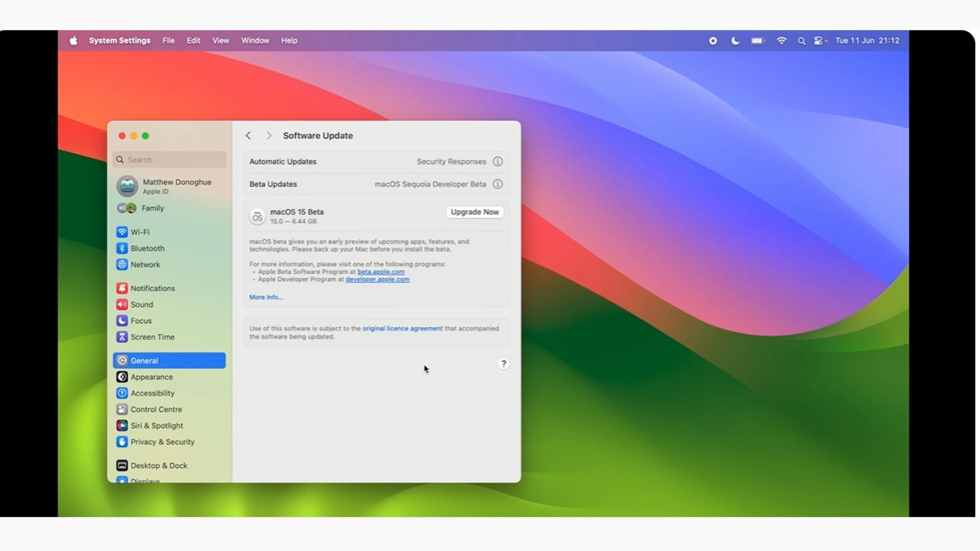Image resolution: width=980 pixels, height=551 pixels.
Task: Open the View menu
Action: (220, 41)
